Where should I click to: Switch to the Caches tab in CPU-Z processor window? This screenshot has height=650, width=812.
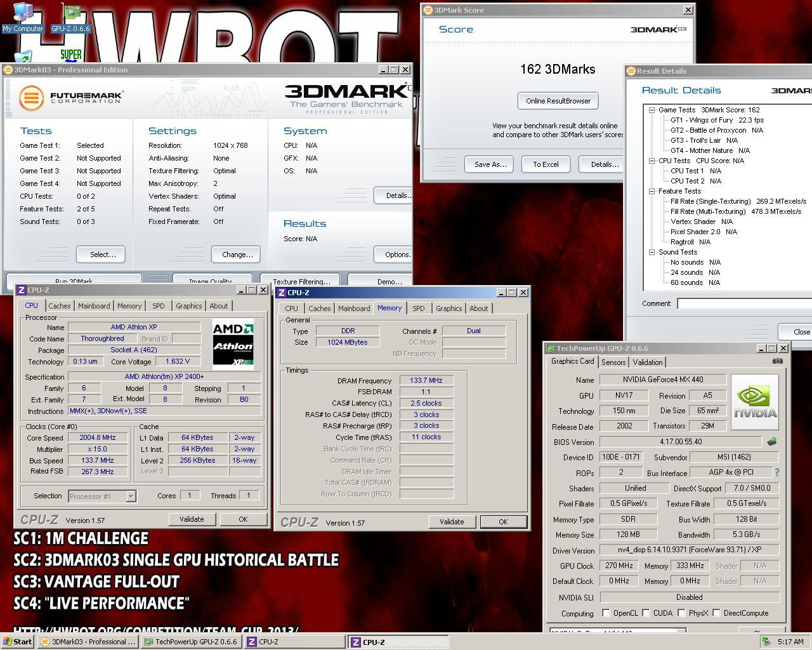coord(60,306)
